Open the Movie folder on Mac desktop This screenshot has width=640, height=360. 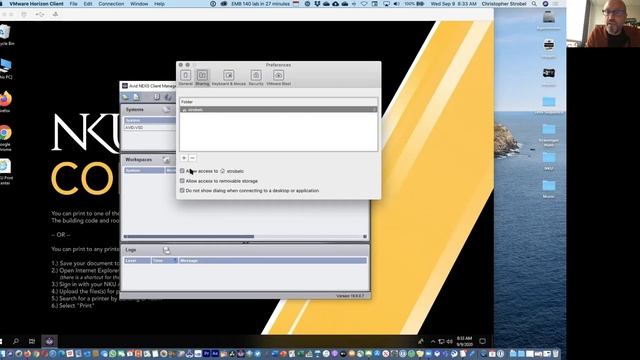(549, 189)
